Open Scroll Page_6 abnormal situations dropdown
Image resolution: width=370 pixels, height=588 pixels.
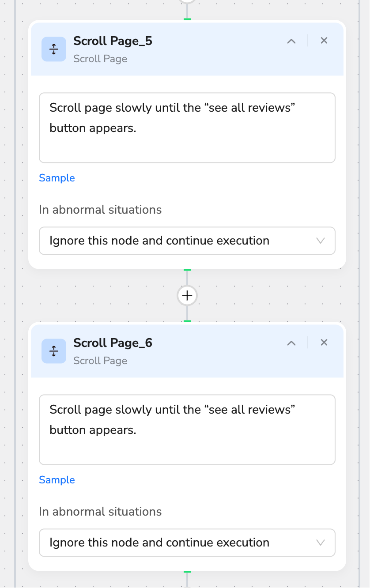point(187,543)
